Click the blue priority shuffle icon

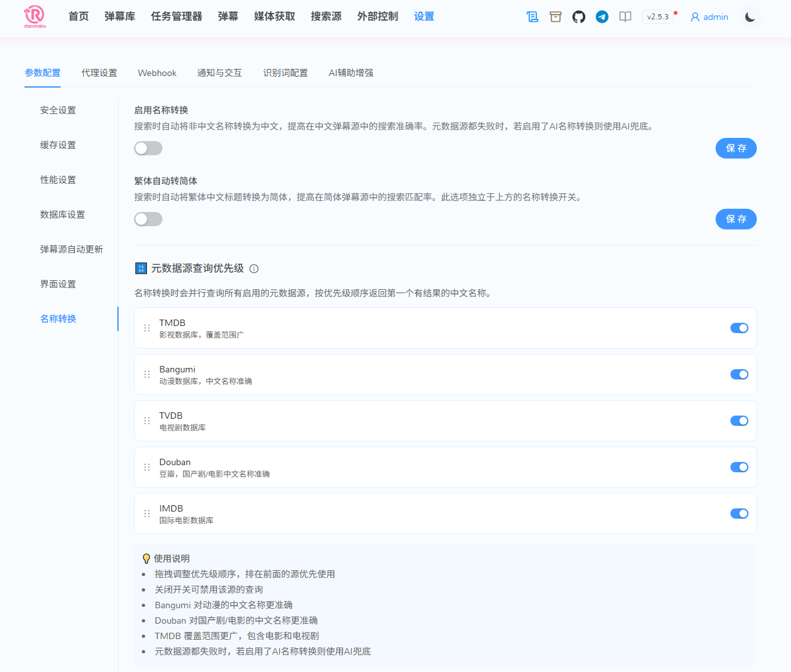pyautogui.click(x=141, y=268)
